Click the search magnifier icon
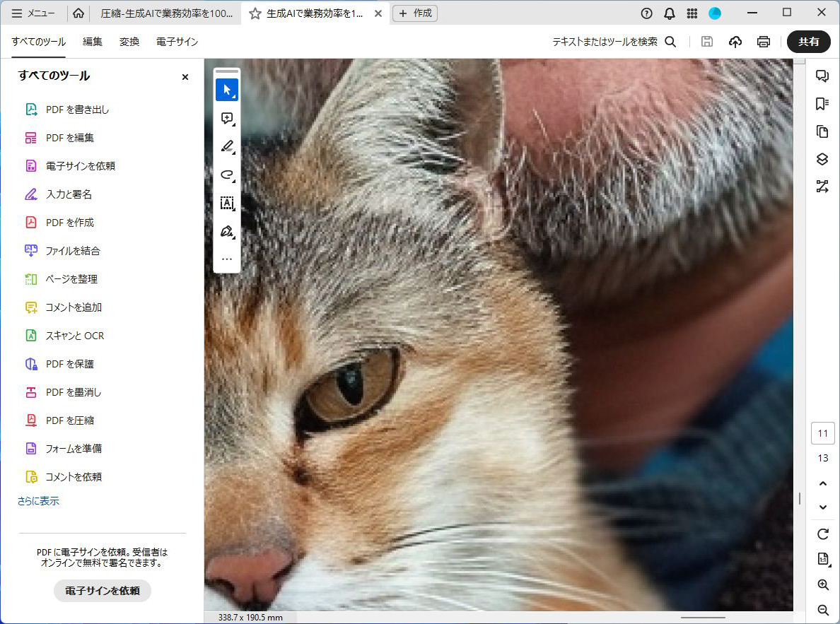Screen dimensions: 840x624 [670, 42]
